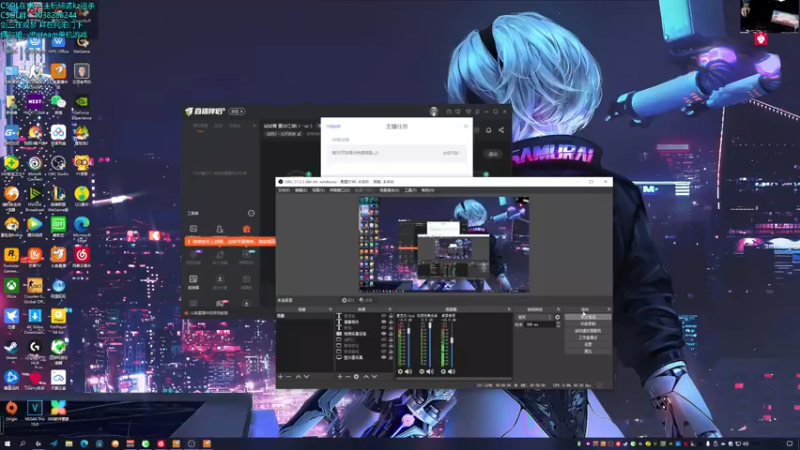Screen dimensions: 800x450
Task: Click the 属性 properties button above the Sources dock
Action: tap(348, 300)
